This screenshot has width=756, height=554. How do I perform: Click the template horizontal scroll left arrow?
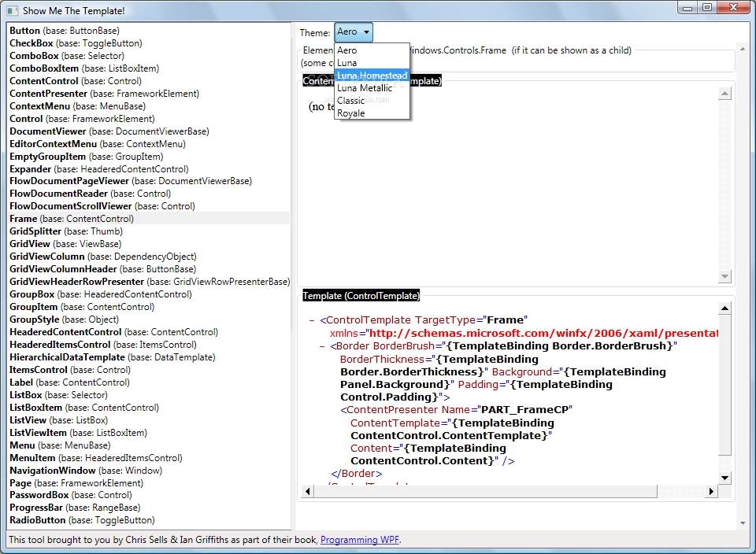pyautogui.click(x=308, y=491)
